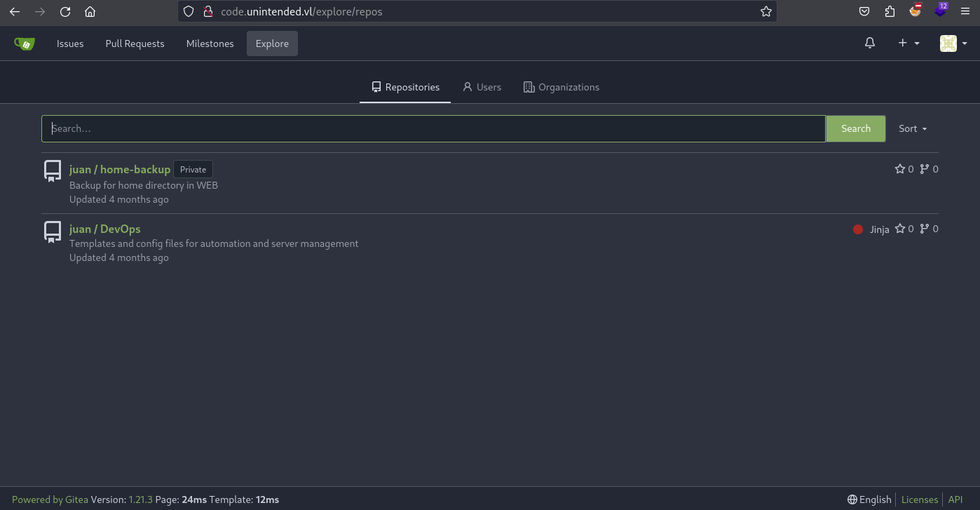Open the Gitea home logo
Viewport: 980px width, 510px height.
click(x=25, y=43)
